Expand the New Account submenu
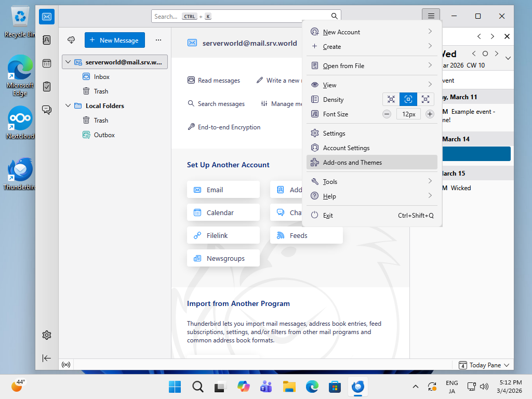 (372, 32)
